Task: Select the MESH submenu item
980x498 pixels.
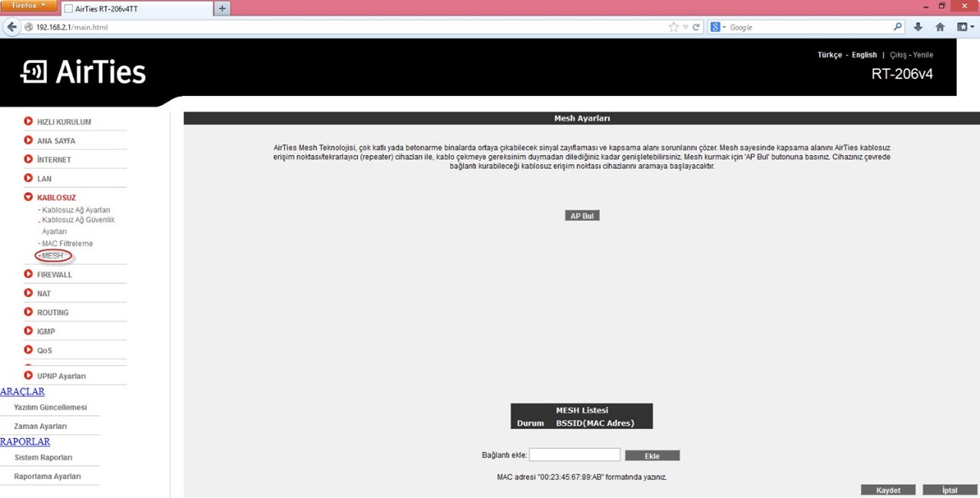Action: pyautogui.click(x=52, y=256)
